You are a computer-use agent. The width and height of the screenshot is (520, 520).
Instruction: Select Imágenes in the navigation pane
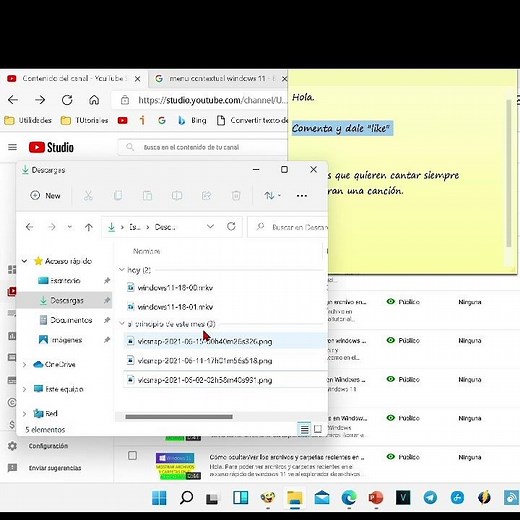(x=66, y=340)
